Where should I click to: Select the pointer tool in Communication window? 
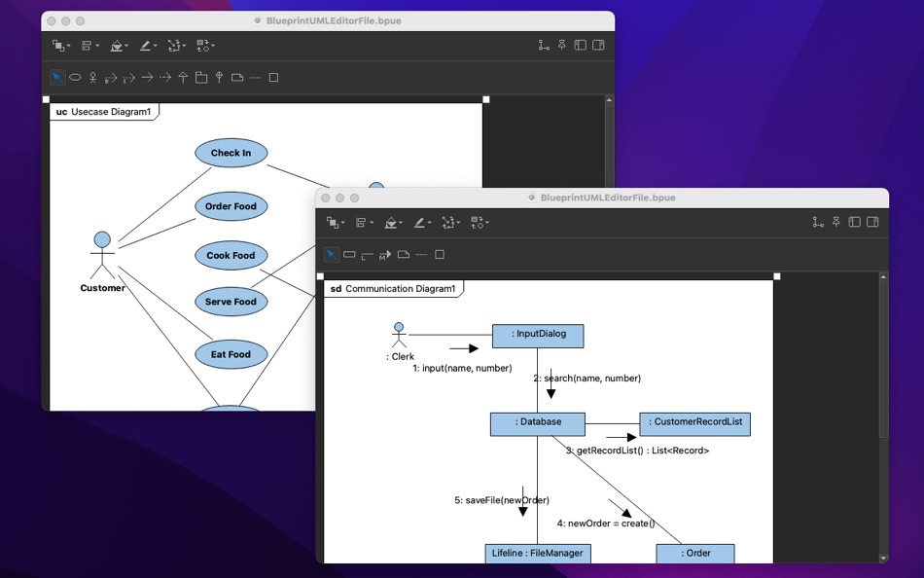tap(331, 254)
